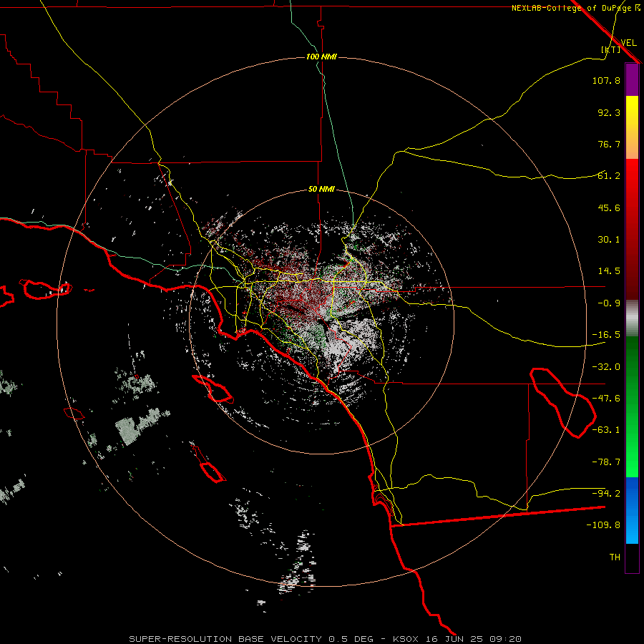Click the 50 NMI range ring label
Image resolution: width=644 pixels, height=644 pixels.
point(321,189)
